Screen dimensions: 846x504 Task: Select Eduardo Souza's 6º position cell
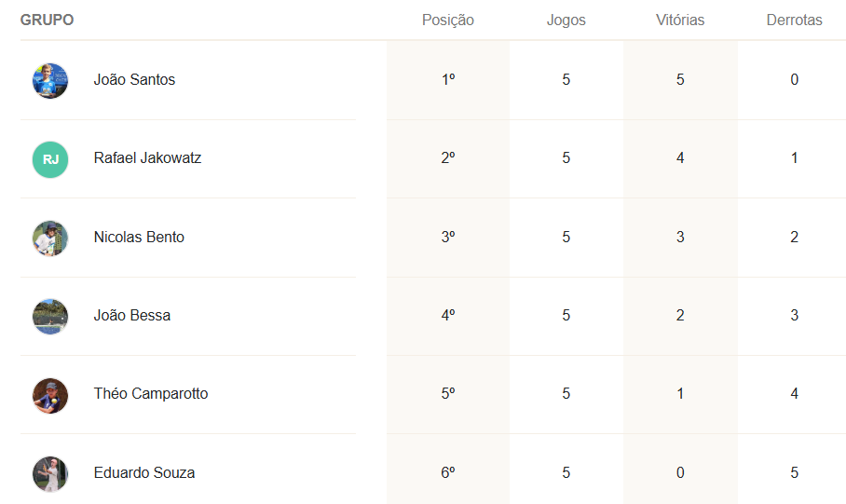point(448,473)
